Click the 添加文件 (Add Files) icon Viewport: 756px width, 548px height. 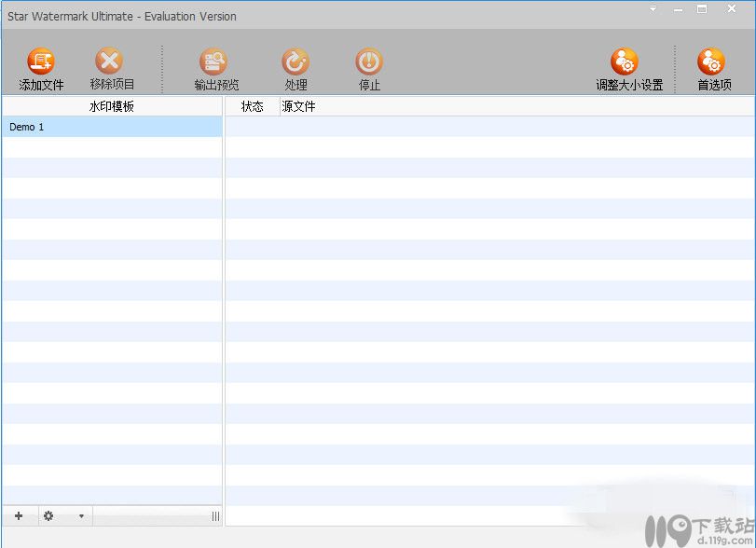point(41,62)
